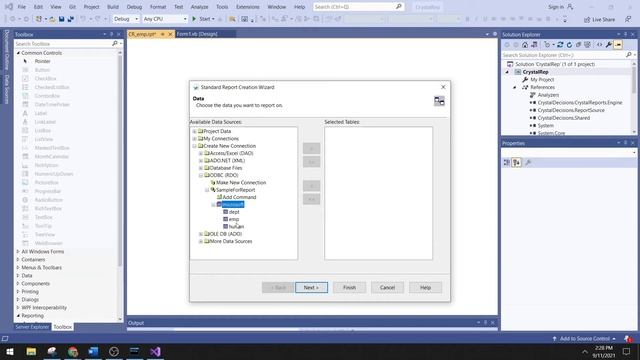The width and height of the screenshot is (640, 360).
Task: Click the Alphabetical sort icon in Properties
Action: pos(517,162)
